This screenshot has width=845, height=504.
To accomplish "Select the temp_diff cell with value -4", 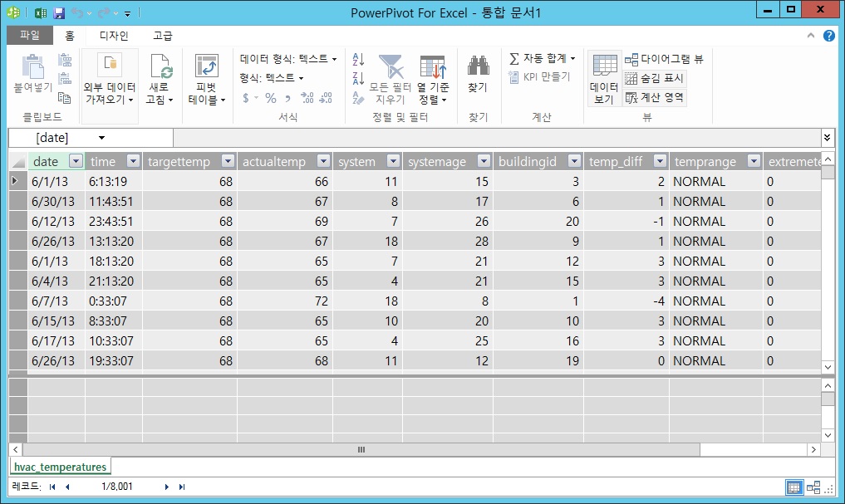I will pos(626,301).
